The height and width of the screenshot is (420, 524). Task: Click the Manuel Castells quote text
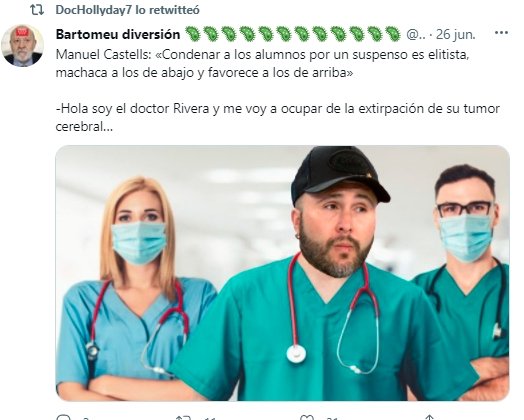pyautogui.click(x=262, y=63)
